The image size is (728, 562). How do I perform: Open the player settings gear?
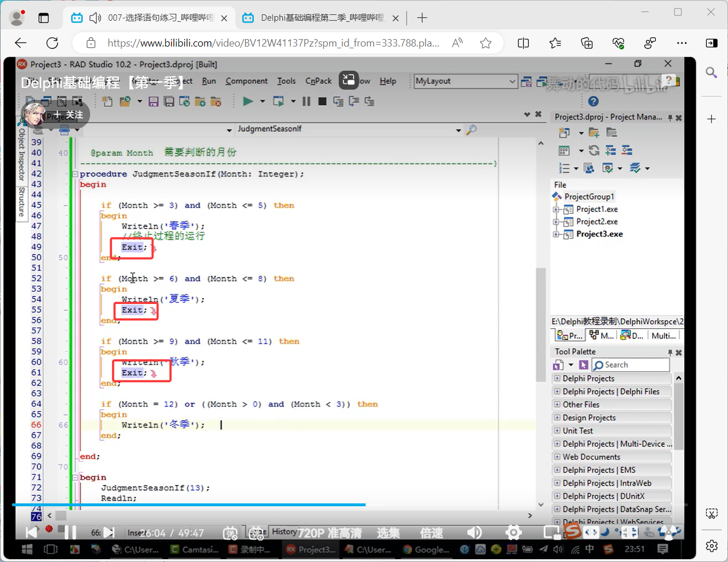513,533
